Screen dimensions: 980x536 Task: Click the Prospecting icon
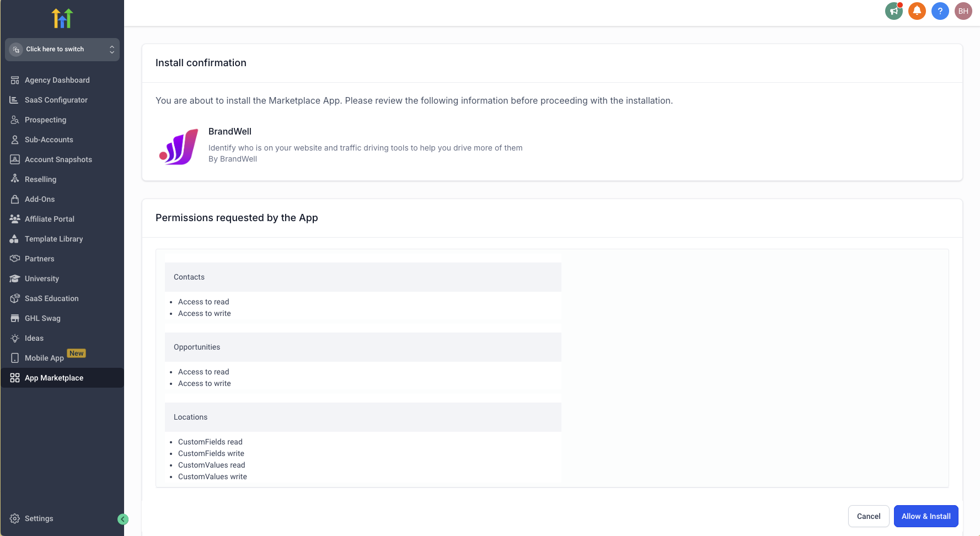[15, 120]
